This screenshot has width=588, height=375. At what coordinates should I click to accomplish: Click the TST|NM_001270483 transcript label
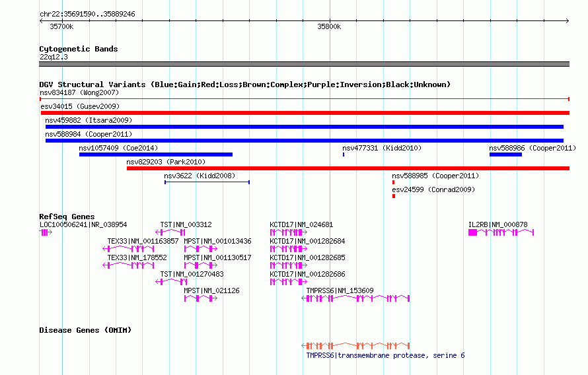tap(192, 274)
